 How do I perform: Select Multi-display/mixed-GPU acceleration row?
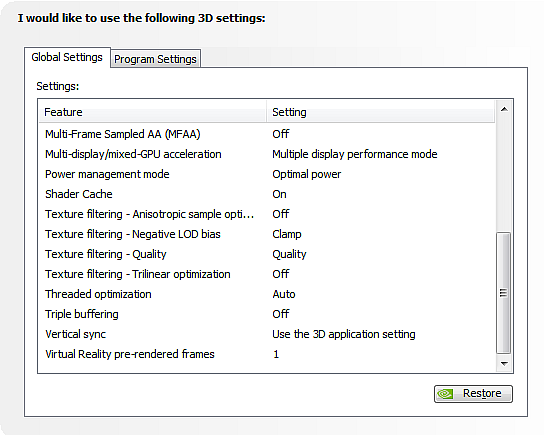[x=267, y=154]
